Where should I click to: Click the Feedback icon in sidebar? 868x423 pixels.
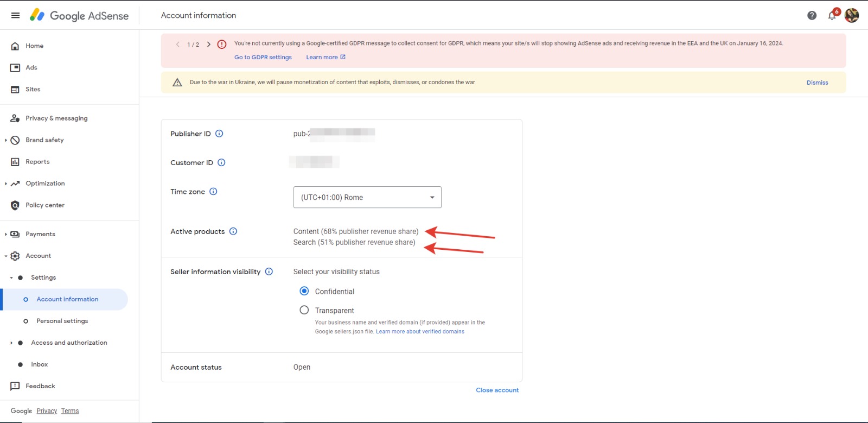point(15,386)
